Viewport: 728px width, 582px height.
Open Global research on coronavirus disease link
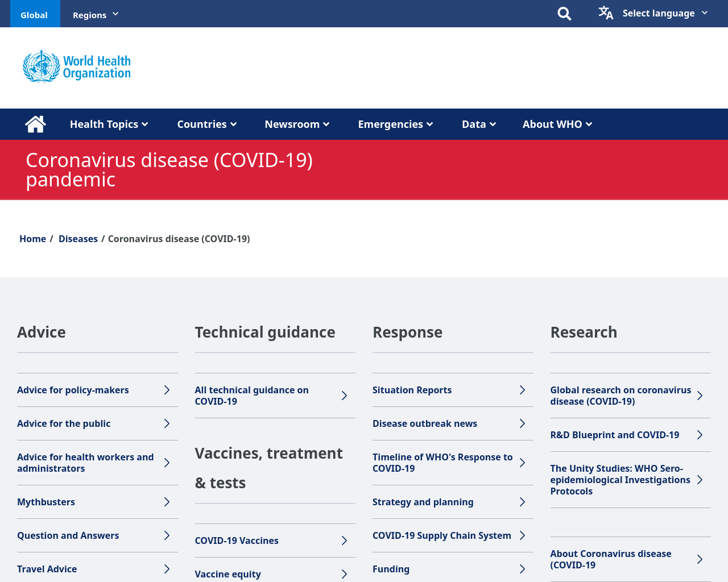coord(621,396)
